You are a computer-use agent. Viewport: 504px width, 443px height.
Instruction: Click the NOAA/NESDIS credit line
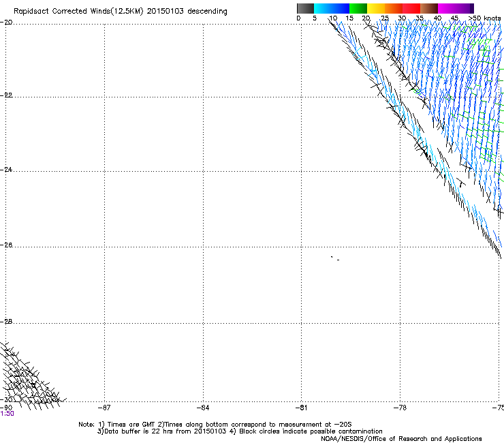click(401, 439)
